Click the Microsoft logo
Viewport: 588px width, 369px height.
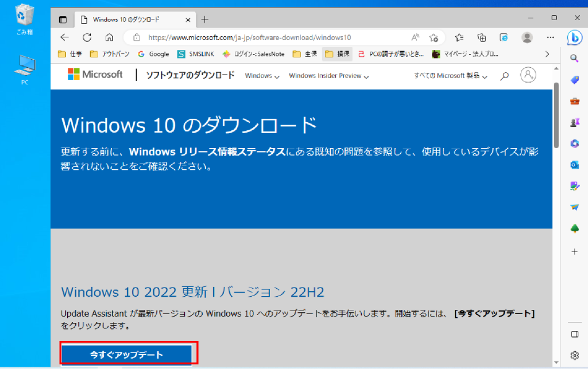coord(95,74)
